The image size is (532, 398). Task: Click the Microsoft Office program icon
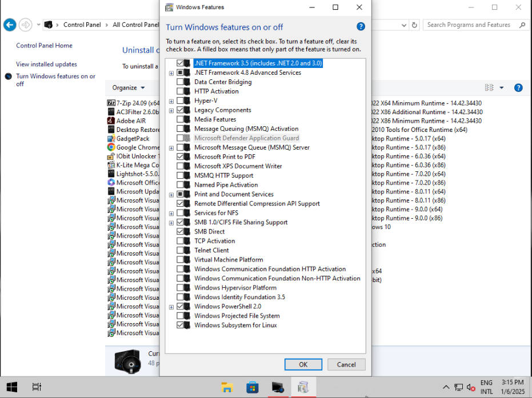(111, 182)
